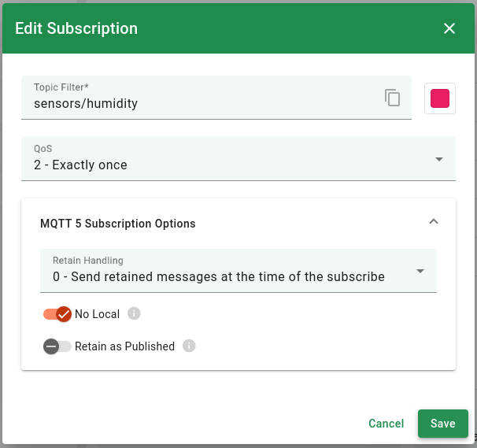The width and height of the screenshot is (477, 448).
Task: Copy the topic filter to clipboard
Action: click(392, 98)
